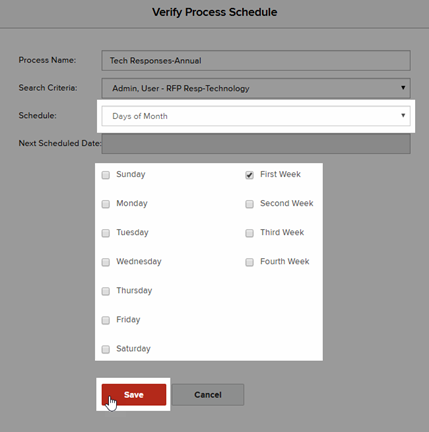Enable the Tuesday checkbox
429x432 pixels.
pos(106,233)
